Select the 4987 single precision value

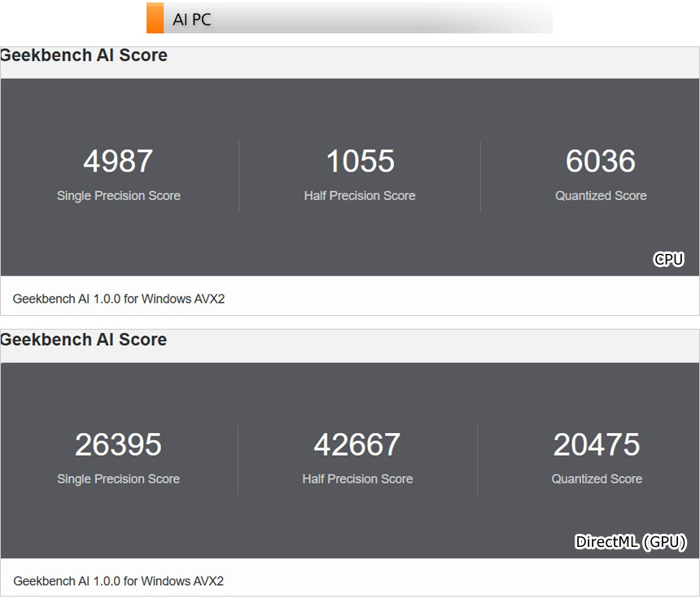pyautogui.click(x=118, y=161)
